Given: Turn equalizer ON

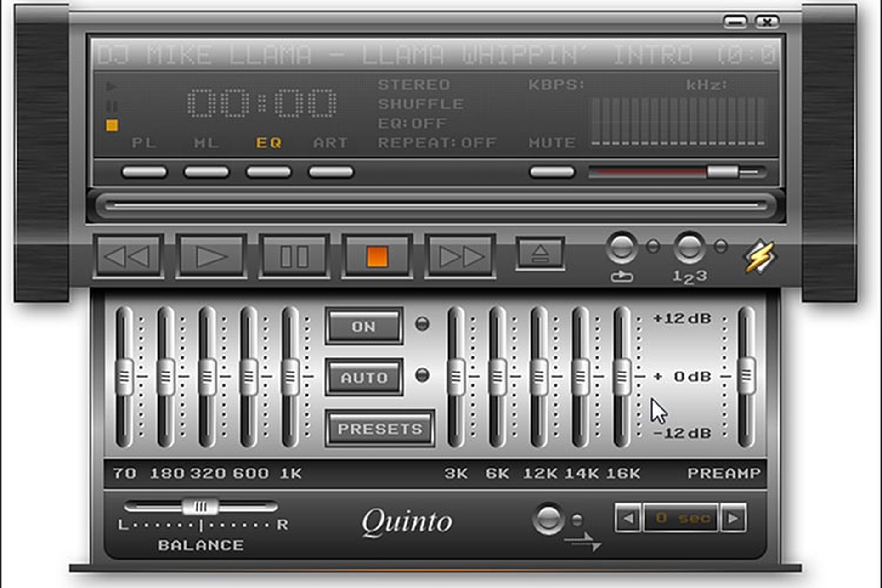Looking at the screenshot, I should click(x=364, y=327).
